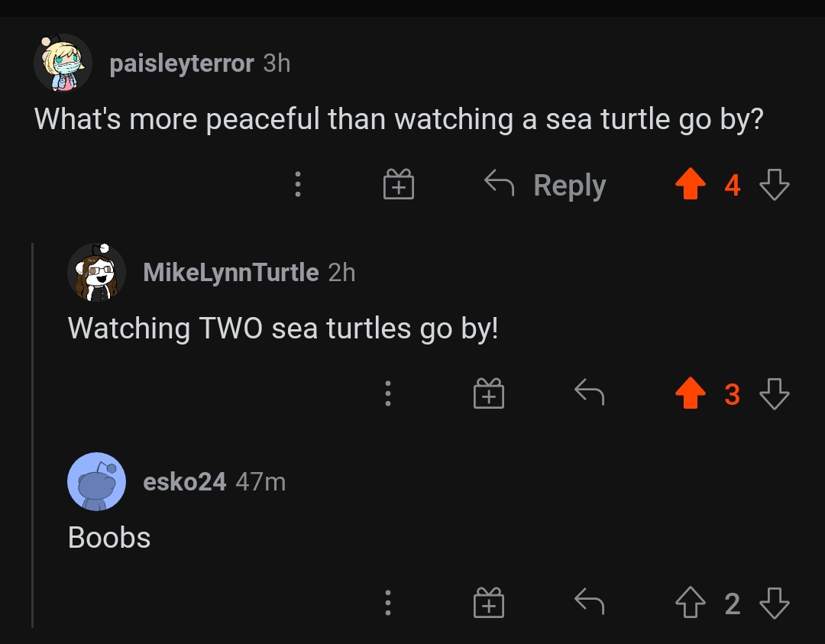Downvote paisleyterror's comment
This screenshot has width=825, height=644.
click(x=775, y=185)
